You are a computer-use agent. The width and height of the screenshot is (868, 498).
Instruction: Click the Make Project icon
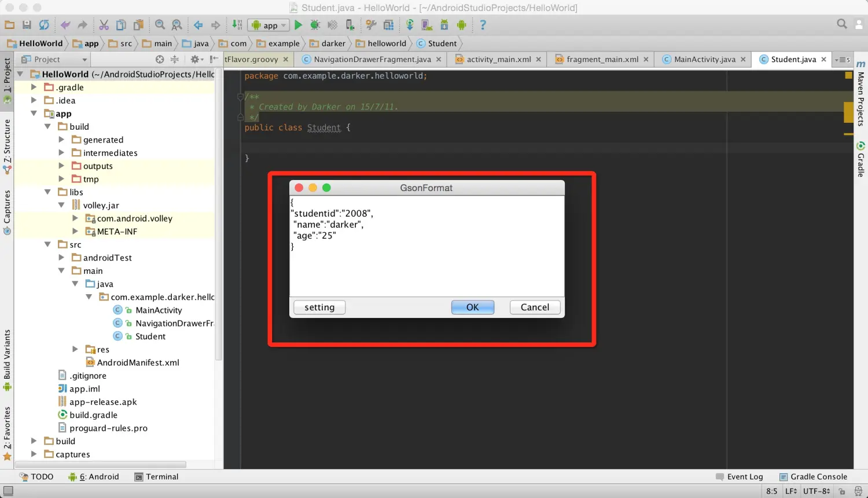pos(237,25)
